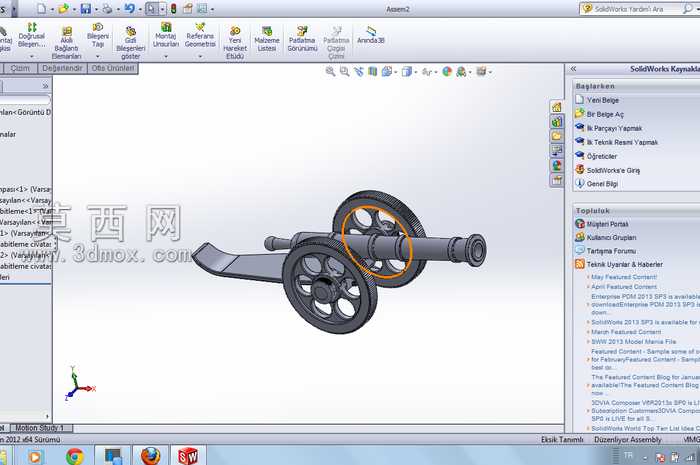Collapse the SolidWorks Kaynakları task pane

click(574, 69)
